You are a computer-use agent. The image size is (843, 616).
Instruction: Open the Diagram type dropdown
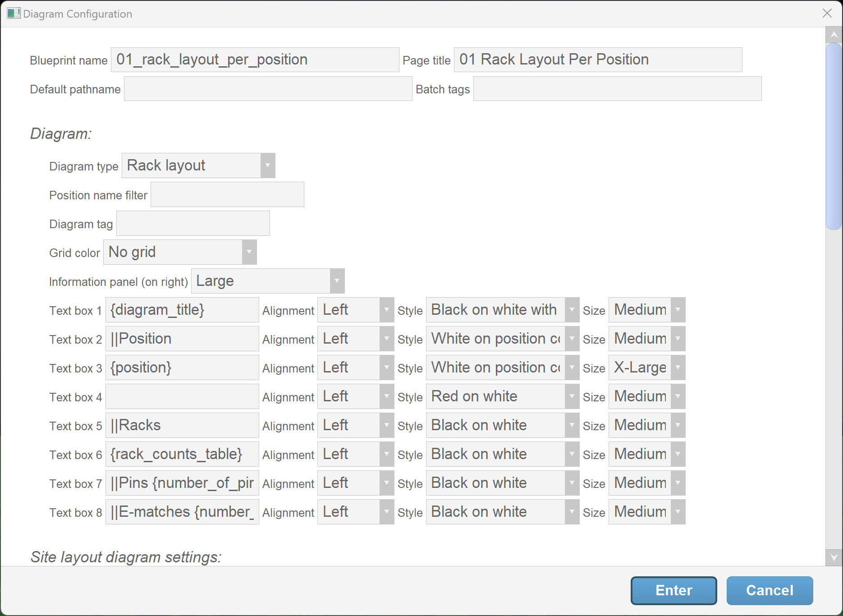[x=267, y=165]
